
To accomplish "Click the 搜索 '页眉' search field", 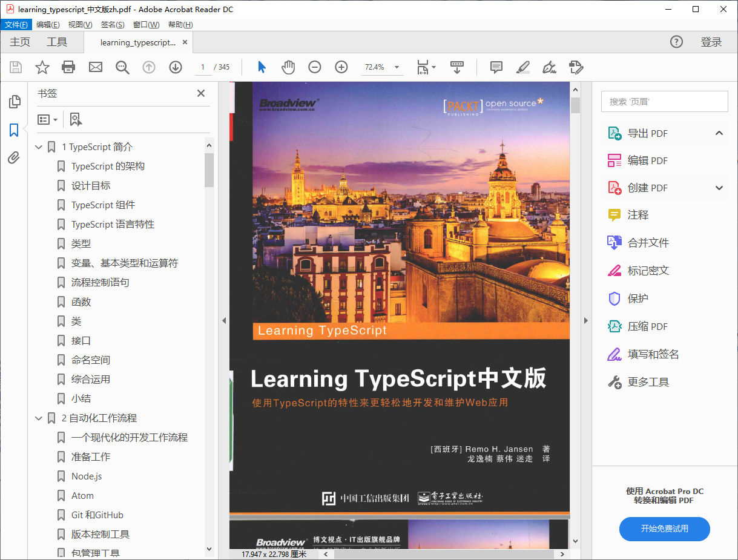I will [x=664, y=102].
